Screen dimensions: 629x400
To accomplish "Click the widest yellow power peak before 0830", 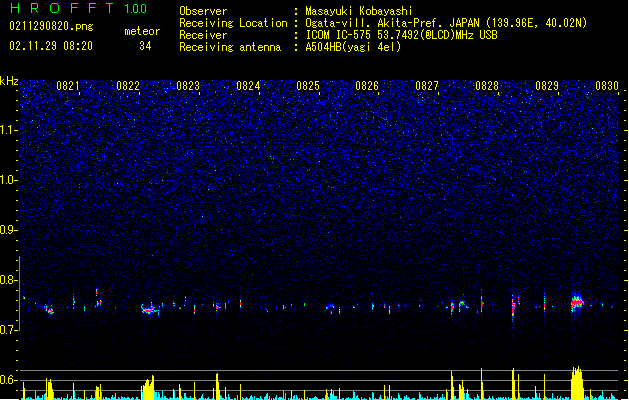I will click(x=577, y=383).
